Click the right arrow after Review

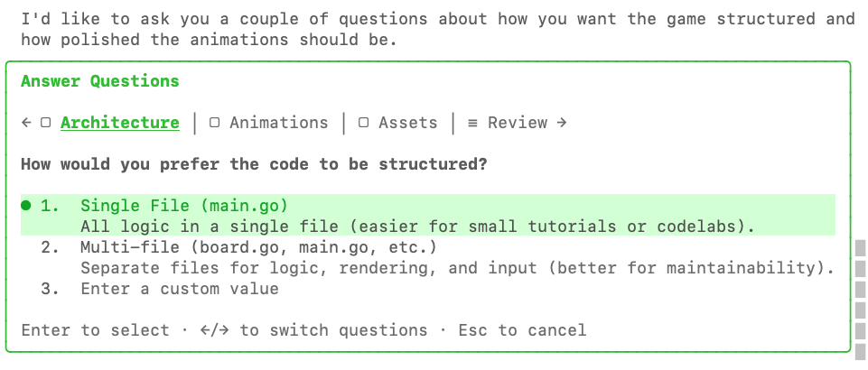tap(562, 123)
